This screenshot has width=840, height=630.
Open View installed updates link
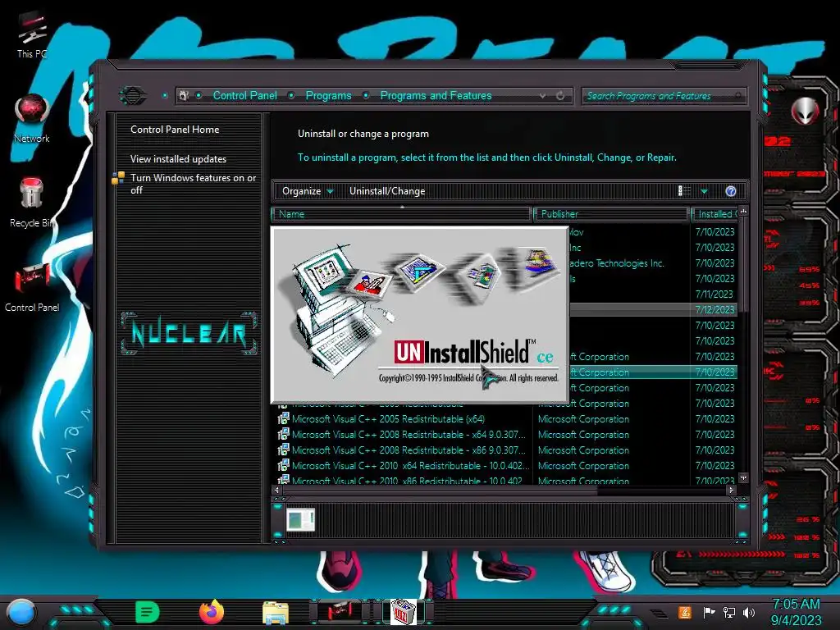point(178,159)
